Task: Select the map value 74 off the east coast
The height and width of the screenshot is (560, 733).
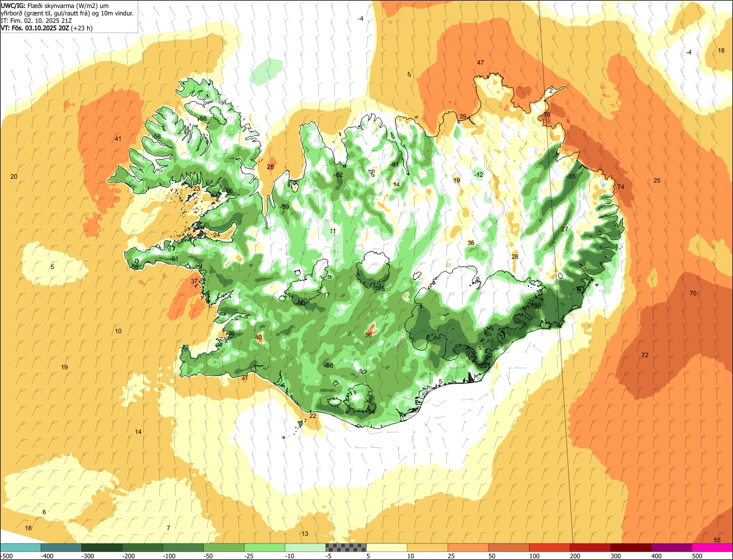Action: point(621,187)
